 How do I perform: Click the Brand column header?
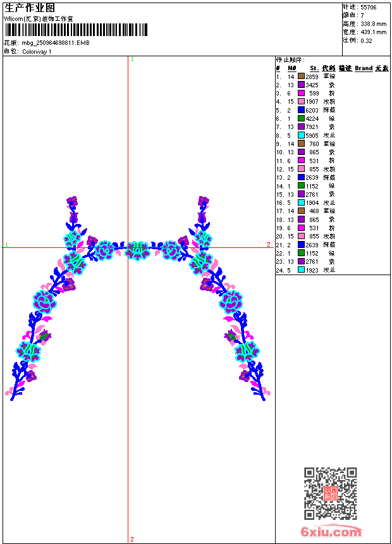(x=364, y=68)
